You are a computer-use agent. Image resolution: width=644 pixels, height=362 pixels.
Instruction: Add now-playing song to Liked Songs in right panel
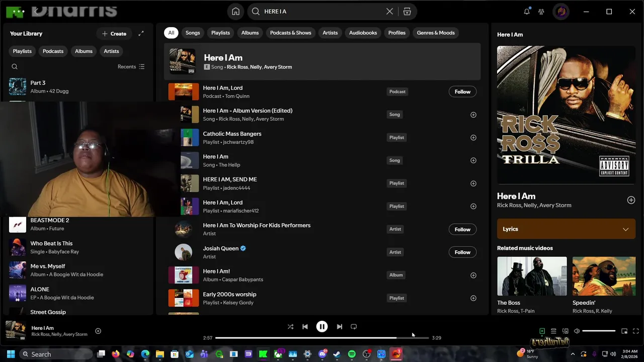pyautogui.click(x=631, y=200)
